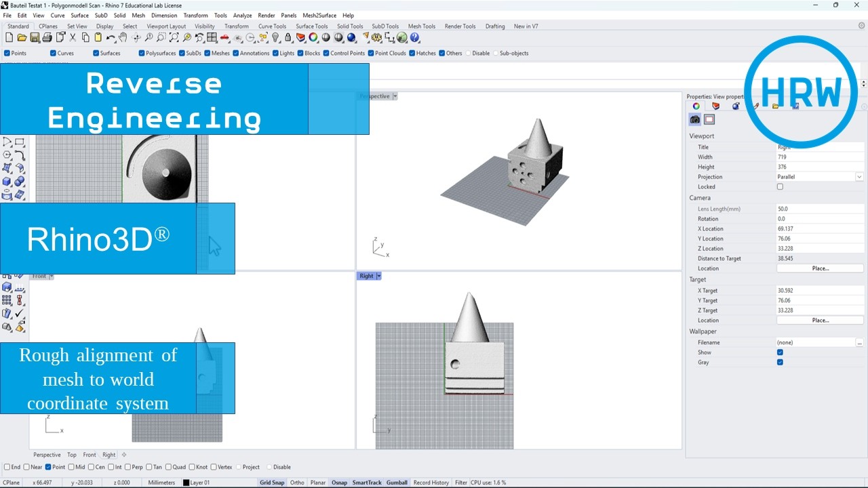Select the Pan hand tool
Screen dimensions: 868x488
point(123,37)
